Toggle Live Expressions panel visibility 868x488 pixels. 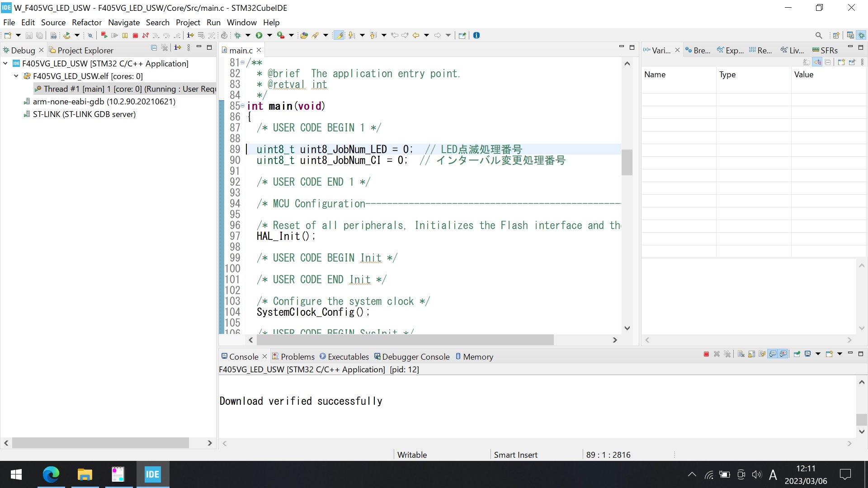(796, 50)
